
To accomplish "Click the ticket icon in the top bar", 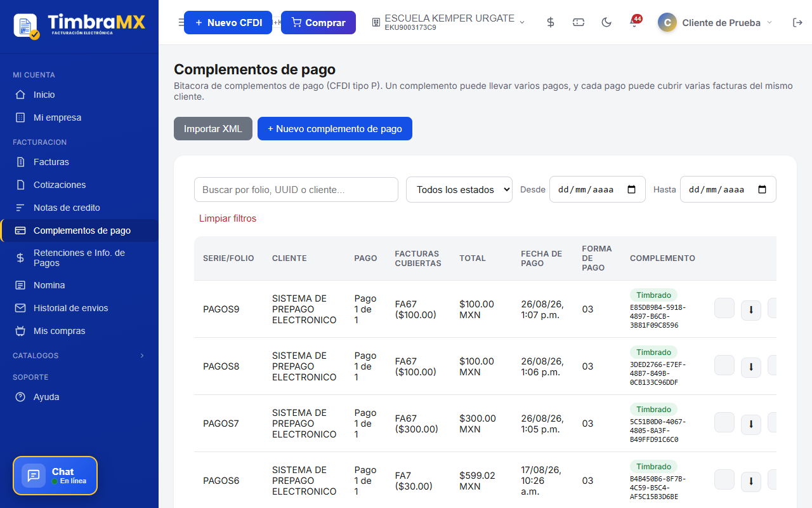I will tap(579, 22).
